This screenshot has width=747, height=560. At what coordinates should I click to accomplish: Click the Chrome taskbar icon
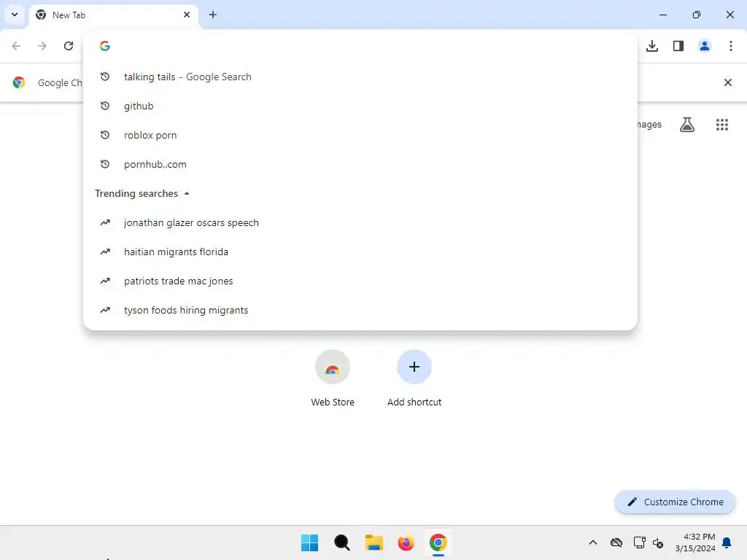[438, 542]
